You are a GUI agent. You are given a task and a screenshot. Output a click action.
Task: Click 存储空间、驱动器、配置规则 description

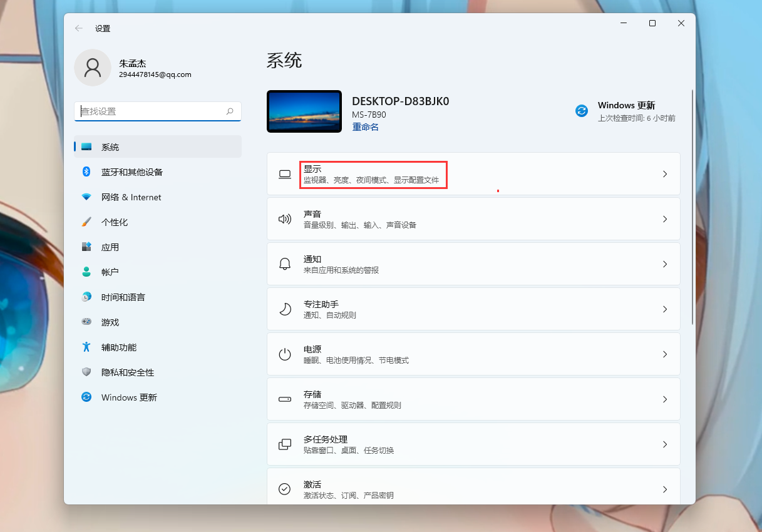[x=353, y=406]
